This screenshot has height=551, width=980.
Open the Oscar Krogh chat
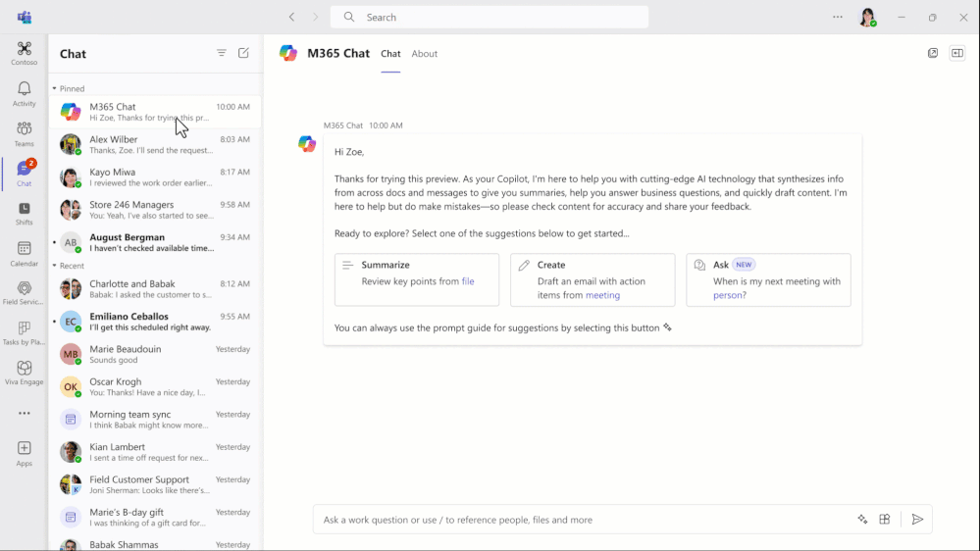click(x=155, y=386)
